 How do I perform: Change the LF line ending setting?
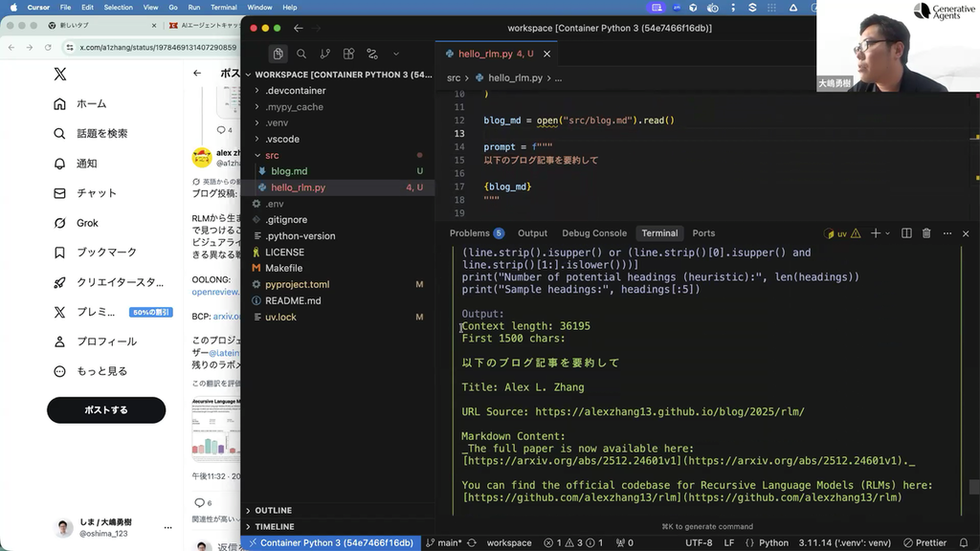[728, 543]
